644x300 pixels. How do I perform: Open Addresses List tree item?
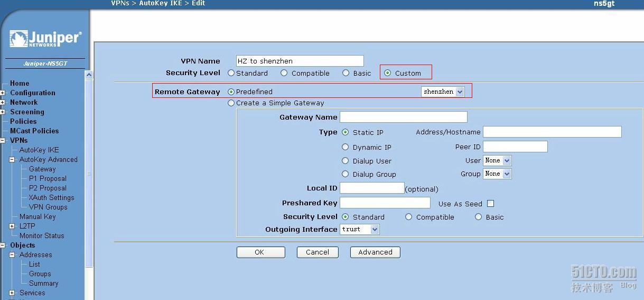[34, 264]
